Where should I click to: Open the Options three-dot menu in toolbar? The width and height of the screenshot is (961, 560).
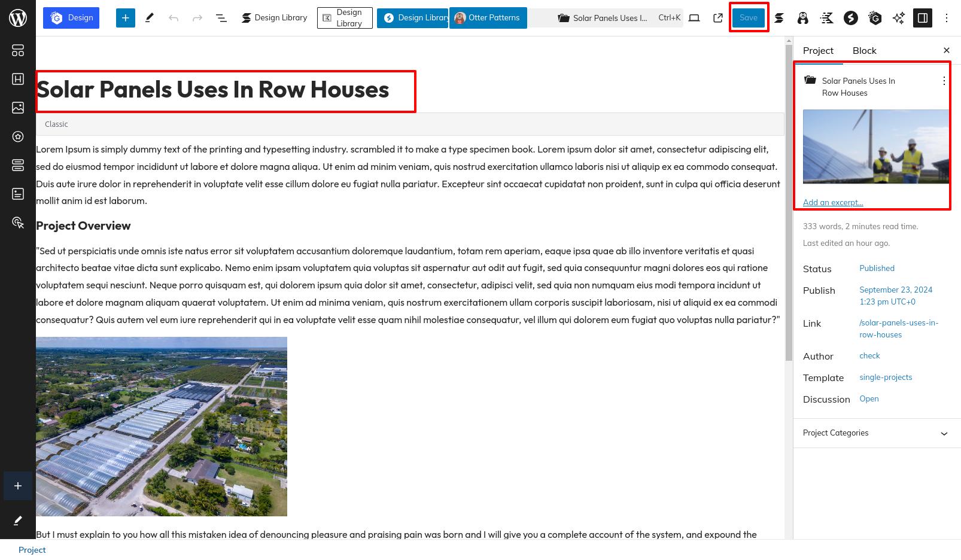pyautogui.click(x=946, y=18)
